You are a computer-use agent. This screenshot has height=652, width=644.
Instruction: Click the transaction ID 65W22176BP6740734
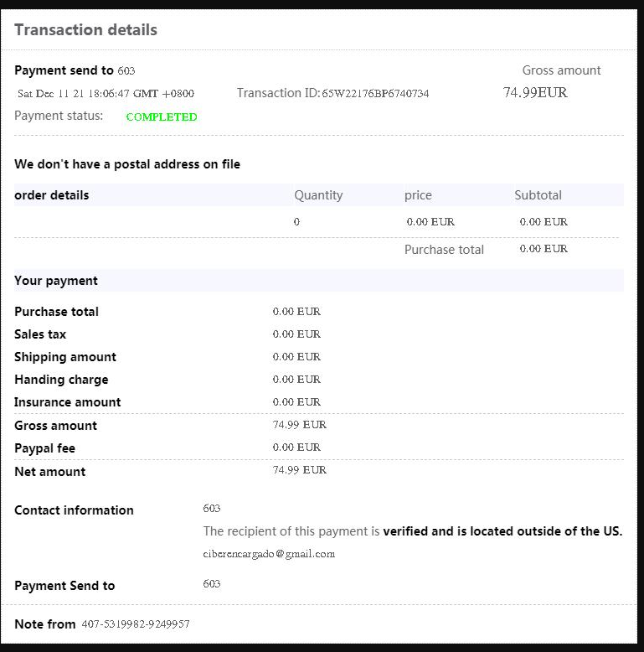click(x=375, y=94)
